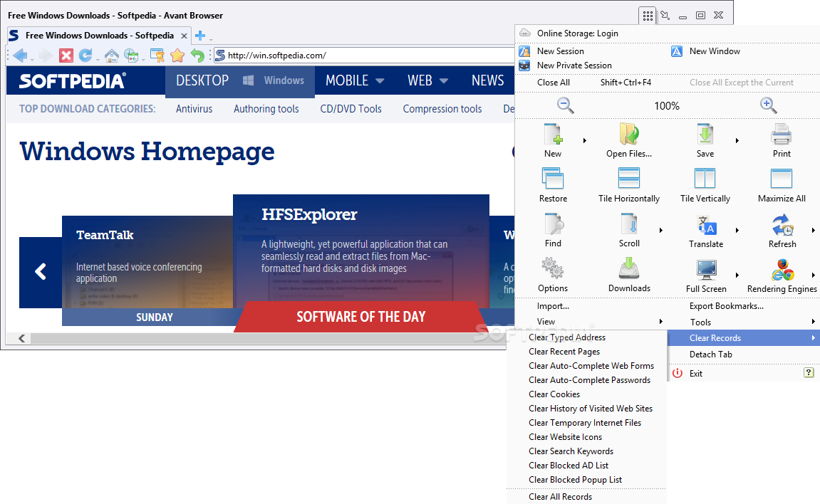Expand arrow next to Scroll icon
This screenshot has width=820, height=504.
coord(661,231)
